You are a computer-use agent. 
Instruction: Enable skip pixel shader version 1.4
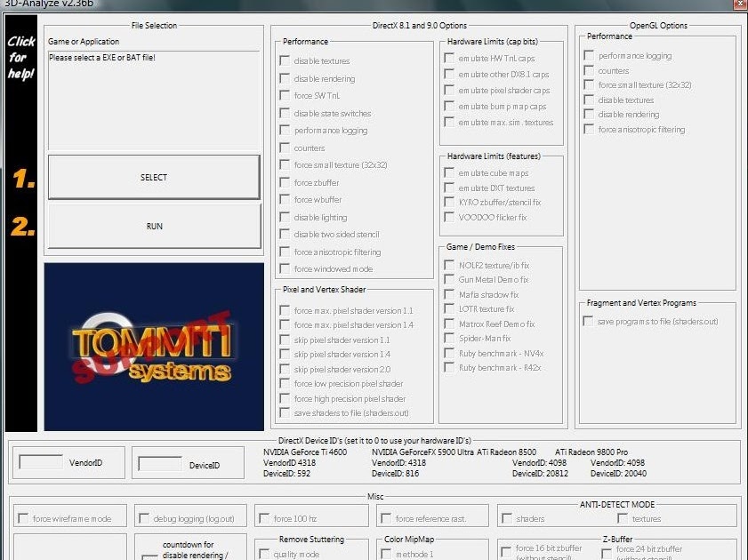coord(285,354)
